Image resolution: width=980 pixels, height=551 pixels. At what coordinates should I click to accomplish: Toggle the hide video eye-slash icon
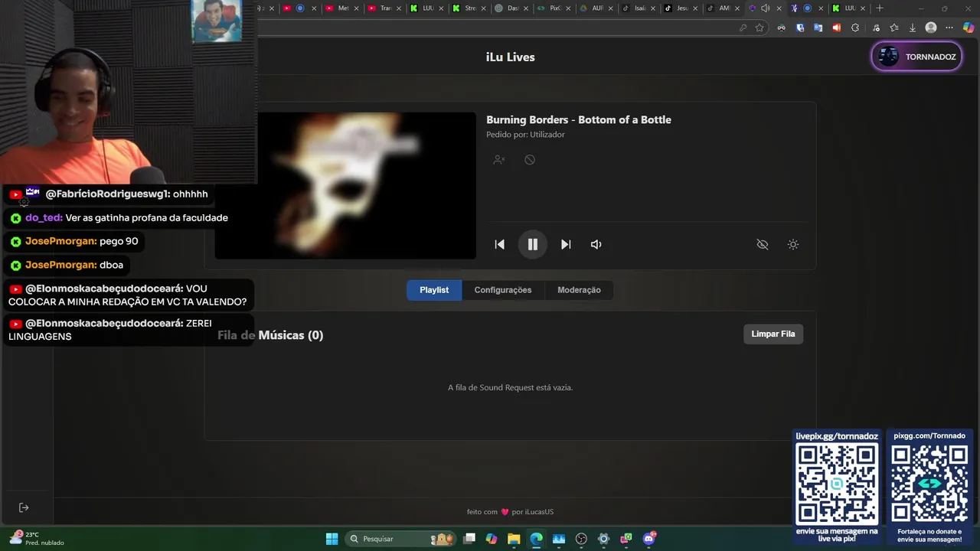(763, 244)
